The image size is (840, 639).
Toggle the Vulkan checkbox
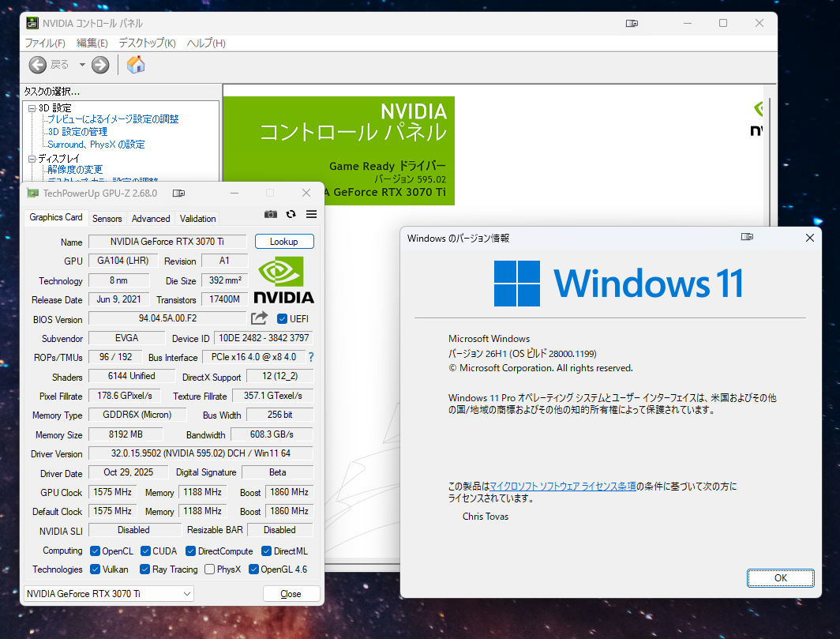tap(96, 569)
